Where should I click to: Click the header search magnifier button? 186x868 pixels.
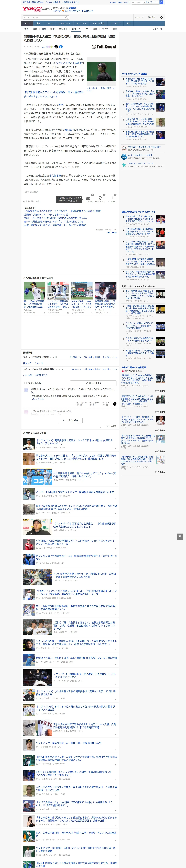pyautogui.click(x=161, y=2)
